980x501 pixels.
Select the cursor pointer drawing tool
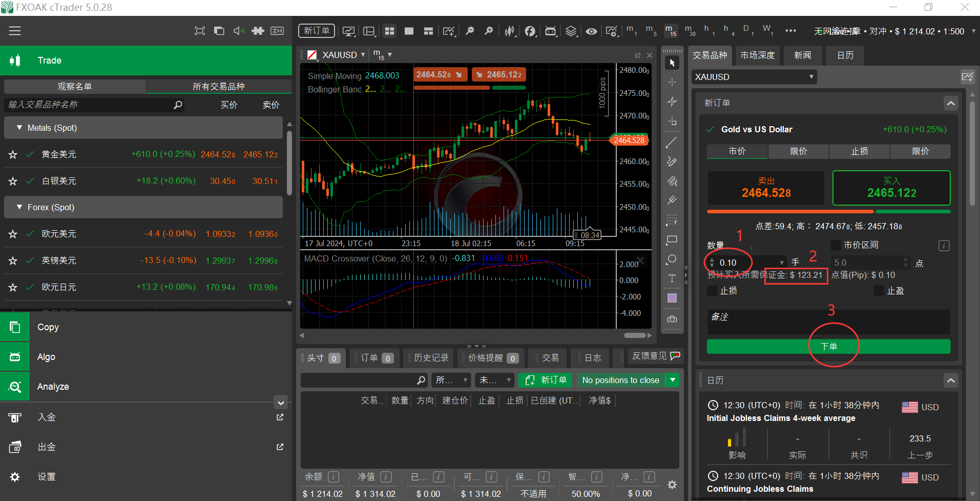pos(672,63)
